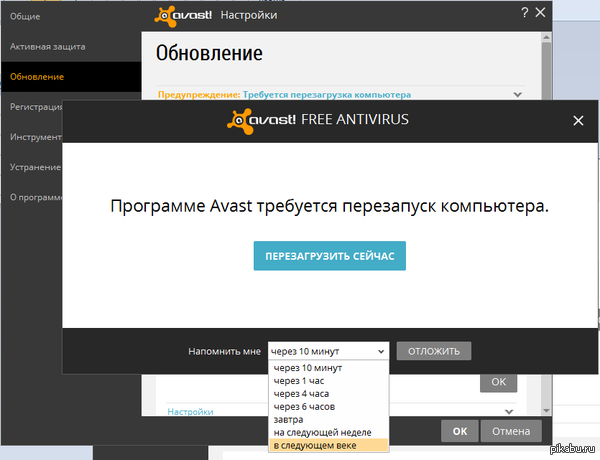Choose завтра reminder option

(329, 420)
